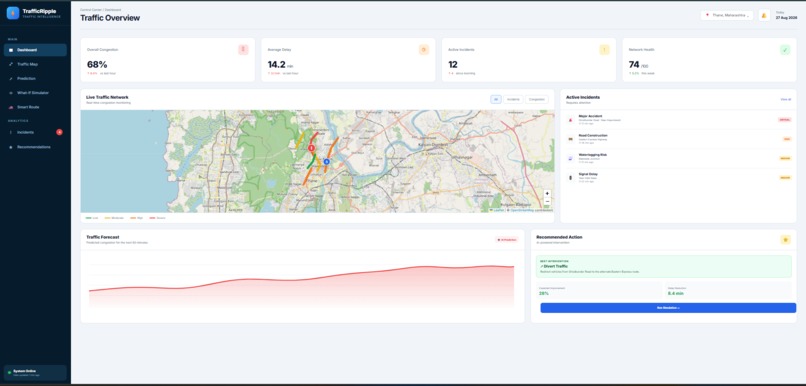The width and height of the screenshot is (806, 386).
Task: Click the 68% congestion value
Action: 97,64
